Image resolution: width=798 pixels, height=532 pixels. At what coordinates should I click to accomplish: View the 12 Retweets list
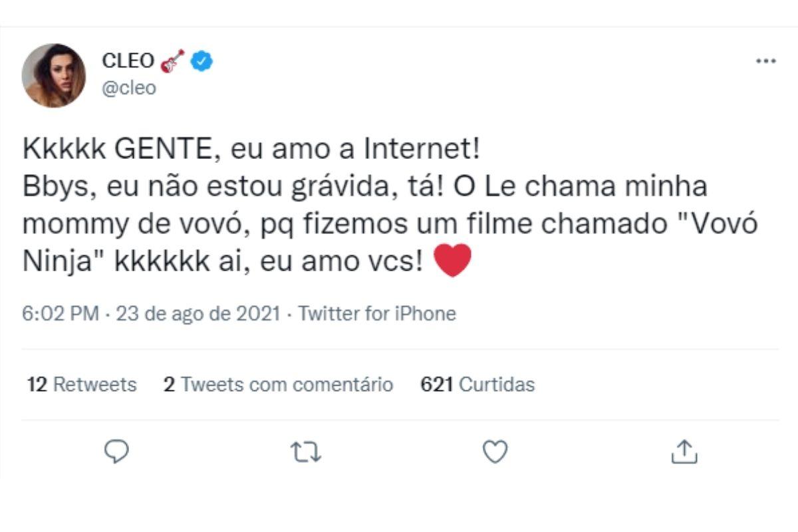click(82, 384)
